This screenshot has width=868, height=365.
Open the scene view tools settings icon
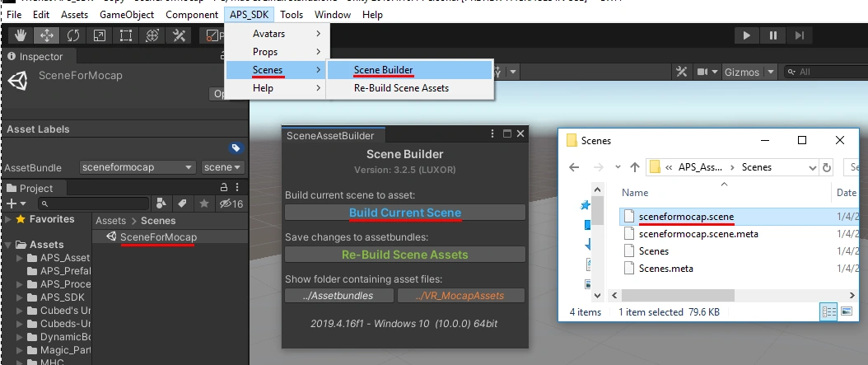(681, 72)
